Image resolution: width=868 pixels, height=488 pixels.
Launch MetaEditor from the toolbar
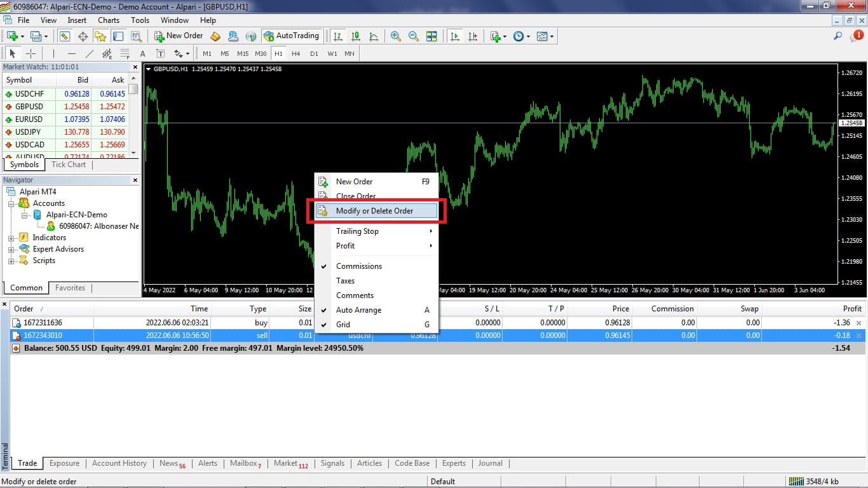tap(215, 36)
